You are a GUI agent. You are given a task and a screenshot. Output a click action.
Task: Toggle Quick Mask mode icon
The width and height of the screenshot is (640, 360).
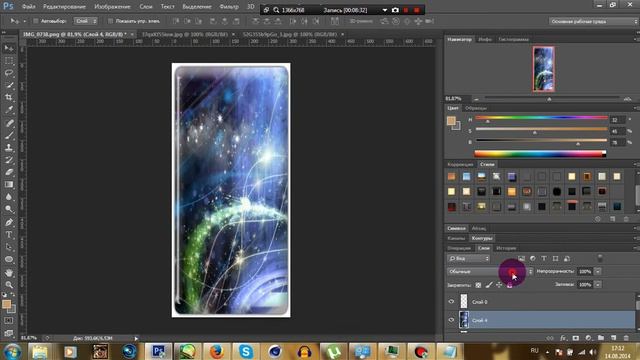[9, 321]
